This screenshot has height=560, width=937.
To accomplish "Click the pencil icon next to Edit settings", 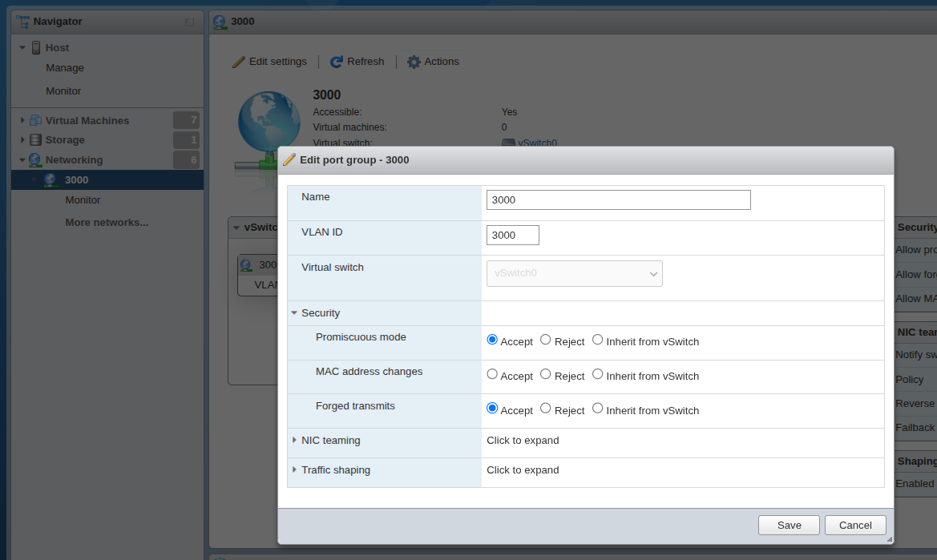I will (x=238, y=62).
